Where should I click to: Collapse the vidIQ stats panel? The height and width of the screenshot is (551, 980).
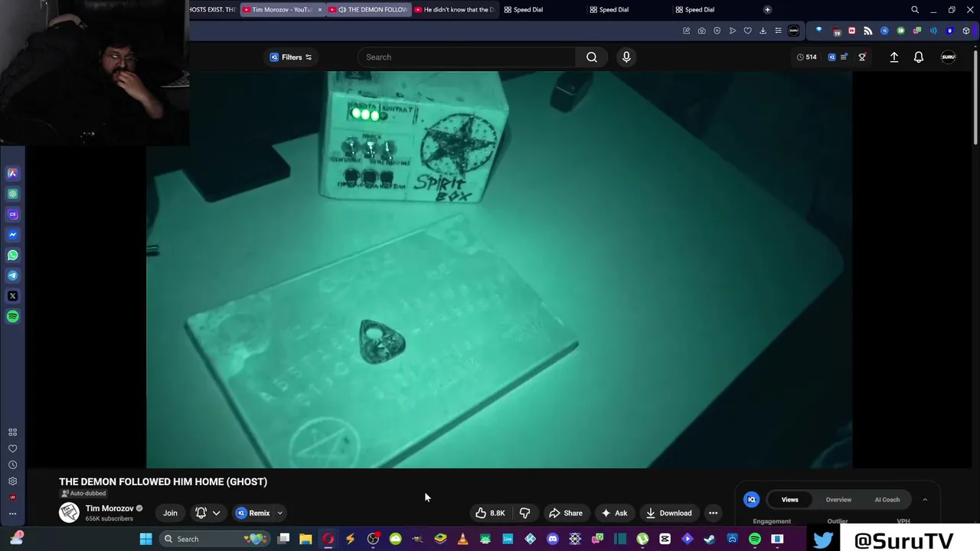pyautogui.click(x=925, y=500)
